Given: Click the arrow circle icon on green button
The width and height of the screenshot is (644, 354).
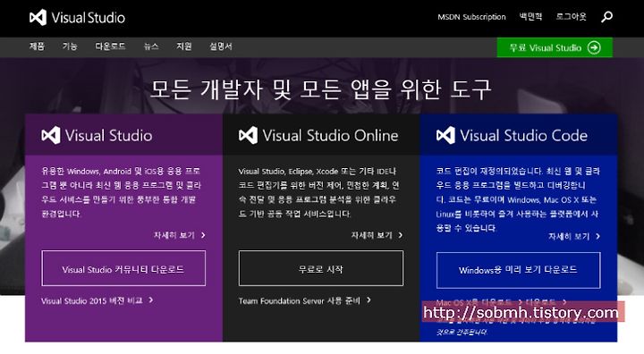Looking at the screenshot, I should (x=594, y=47).
